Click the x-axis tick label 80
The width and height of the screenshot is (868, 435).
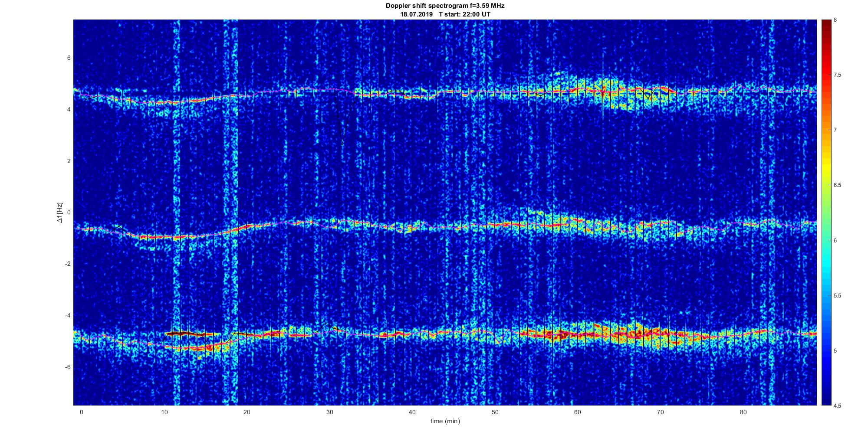[743, 412]
